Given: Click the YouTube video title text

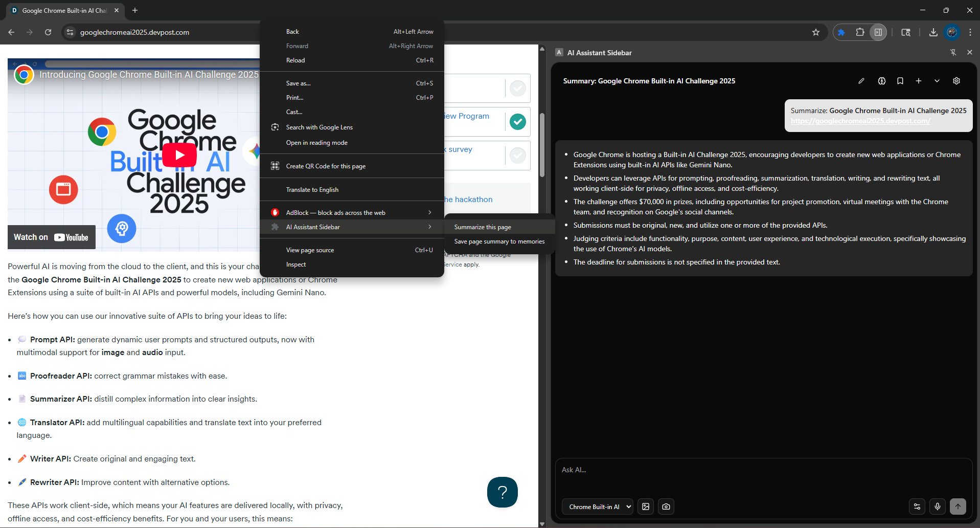Looking at the screenshot, I should 149,75.
